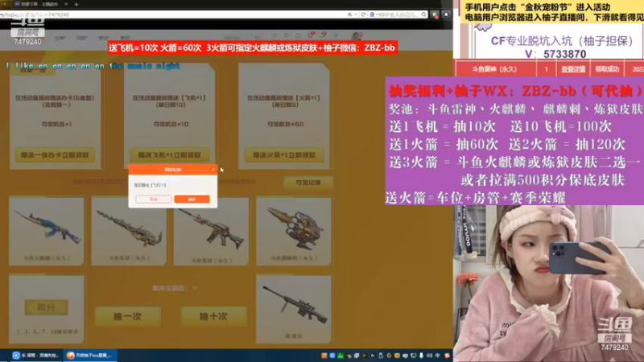Click 查看详情 in the prize record row
The width and height of the screenshot is (644, 362).
tap(573, 69)
